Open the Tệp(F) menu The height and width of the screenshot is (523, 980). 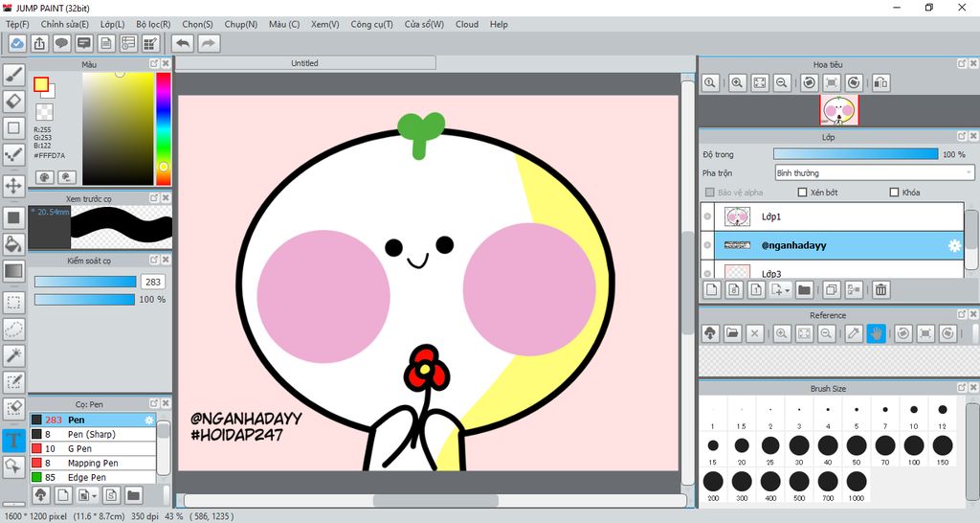coord(17,24)
